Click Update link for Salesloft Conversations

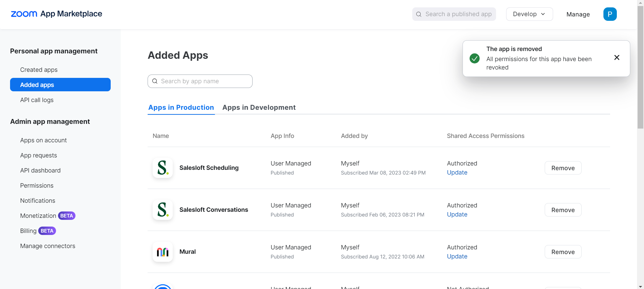457,214
